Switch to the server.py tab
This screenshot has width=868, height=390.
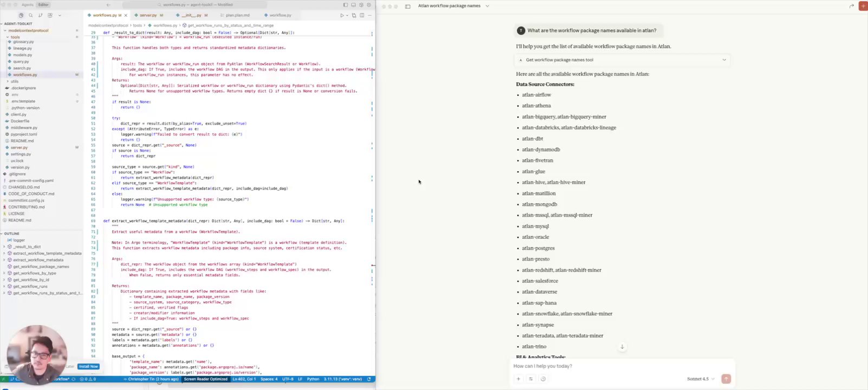pos(148,15)
